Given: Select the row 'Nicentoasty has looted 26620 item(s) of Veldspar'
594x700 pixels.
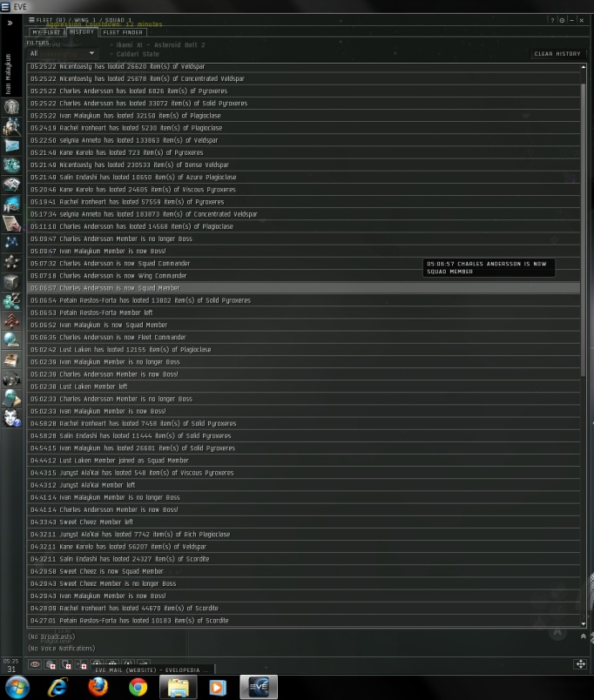Looking at the screenshot, I should [x=303, y=66].
